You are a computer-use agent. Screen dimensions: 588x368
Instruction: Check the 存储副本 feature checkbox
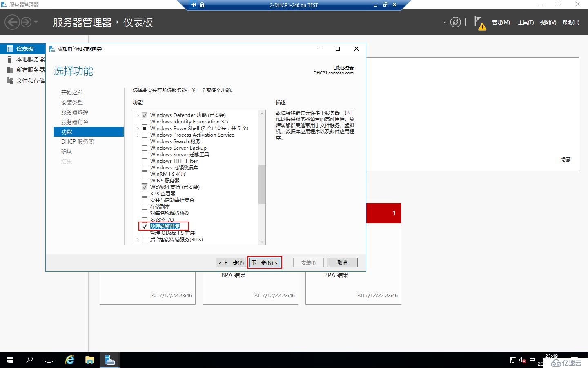coord(145,207)
